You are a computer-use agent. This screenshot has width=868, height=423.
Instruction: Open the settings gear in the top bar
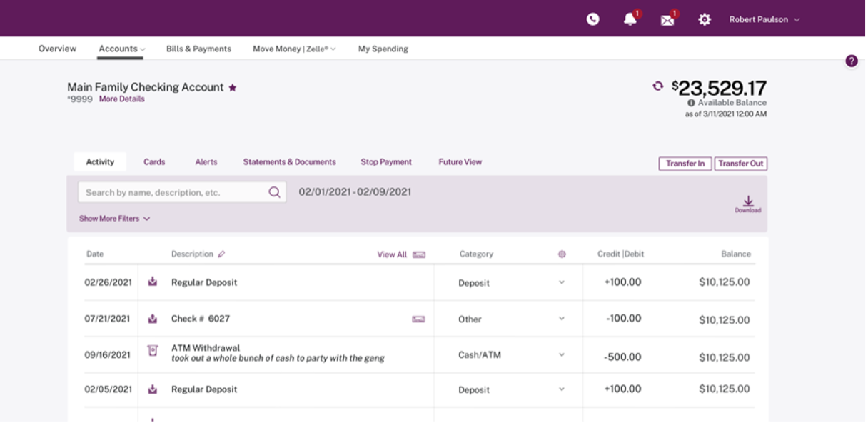[705, 19]
